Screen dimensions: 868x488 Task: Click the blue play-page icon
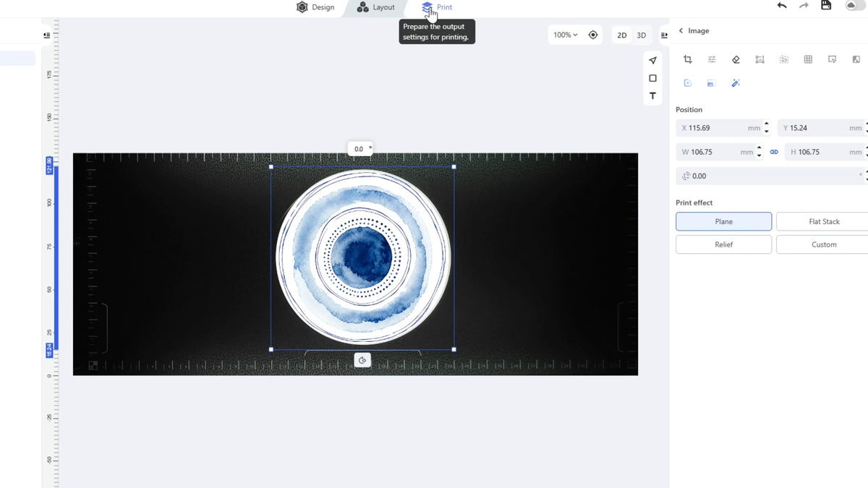tap(688, 83)
